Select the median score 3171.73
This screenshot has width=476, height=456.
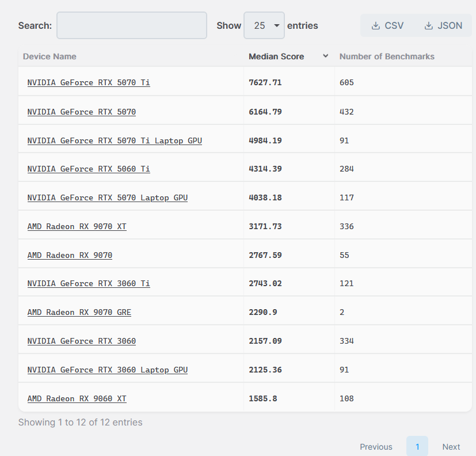(265, 226)
